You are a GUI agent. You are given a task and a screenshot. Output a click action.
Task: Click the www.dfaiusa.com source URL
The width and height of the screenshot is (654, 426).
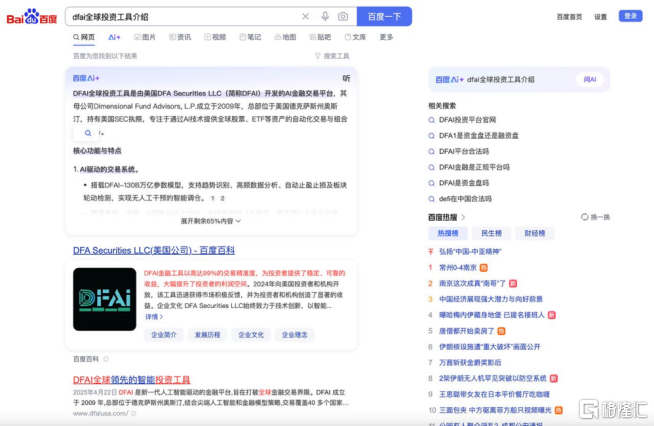pos(101,413)
